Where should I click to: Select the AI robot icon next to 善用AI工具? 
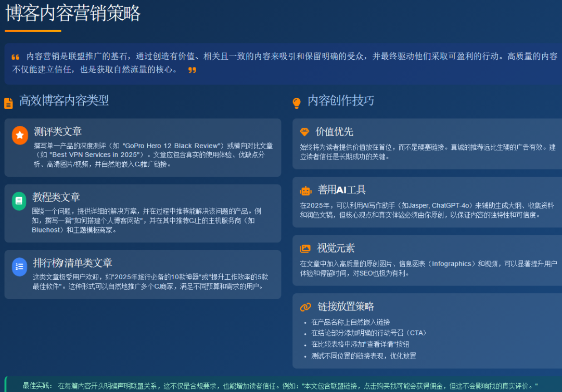pyautogui.click(x=306, y=190)
